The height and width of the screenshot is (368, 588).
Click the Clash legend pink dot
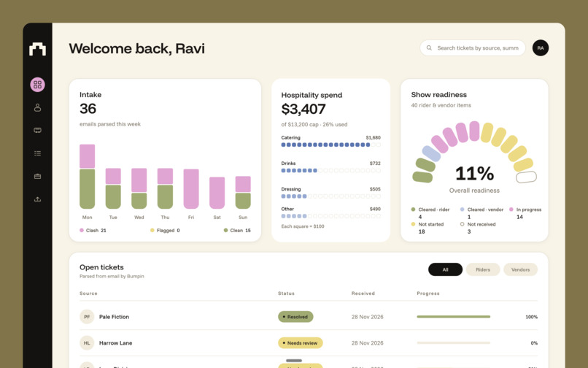click(x=82, y=230)
